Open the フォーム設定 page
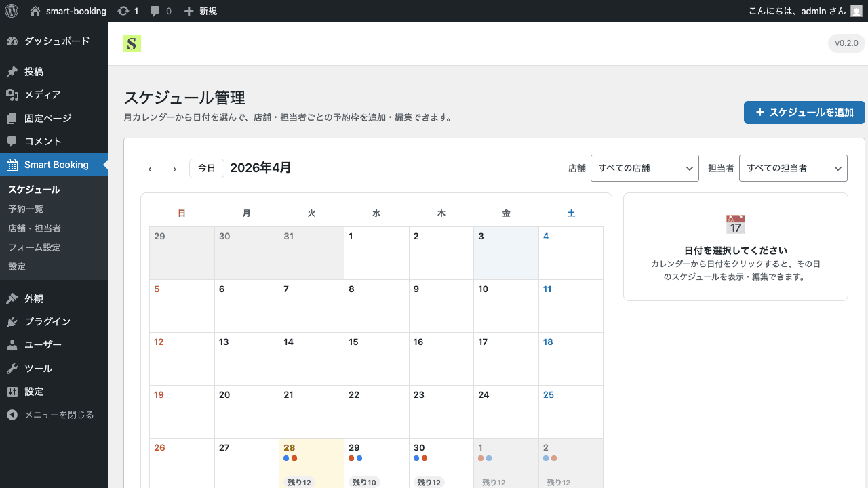Viewport: 868px width, 488px height. pyautogui.click(x=35, y=247)
